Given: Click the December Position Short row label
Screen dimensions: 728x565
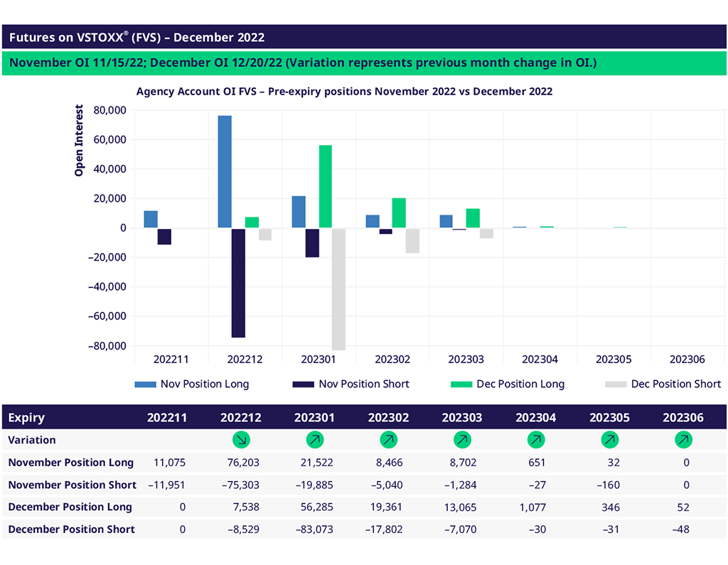Looking at the screenshot, I should coord(72,529).
